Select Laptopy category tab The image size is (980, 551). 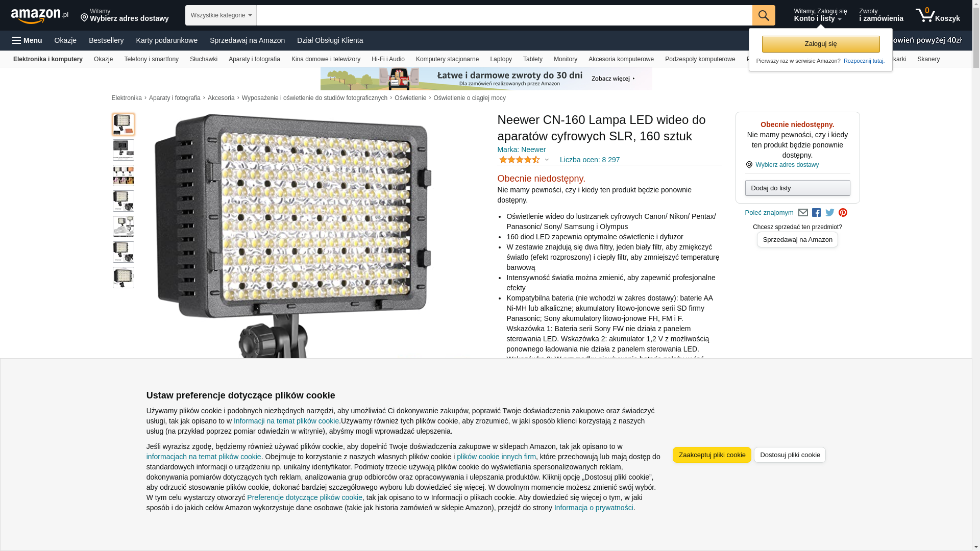tap(501, 59)
